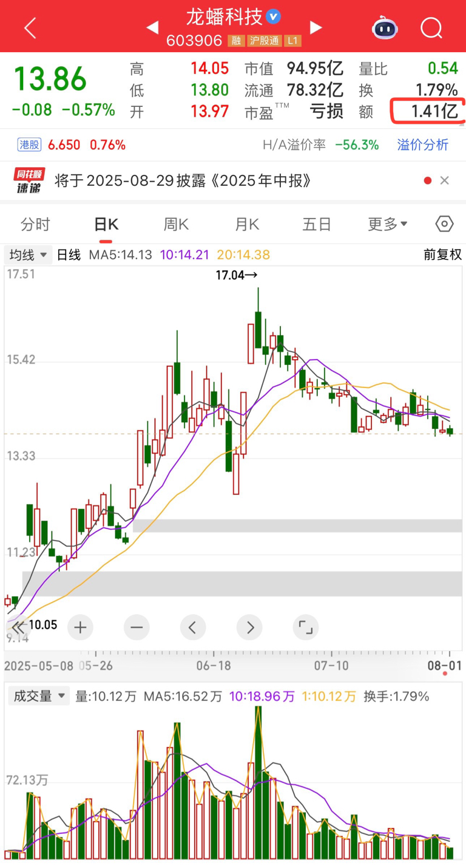Tap the tallest green volume bar
466x868 pixels.
tap(258, 783)
